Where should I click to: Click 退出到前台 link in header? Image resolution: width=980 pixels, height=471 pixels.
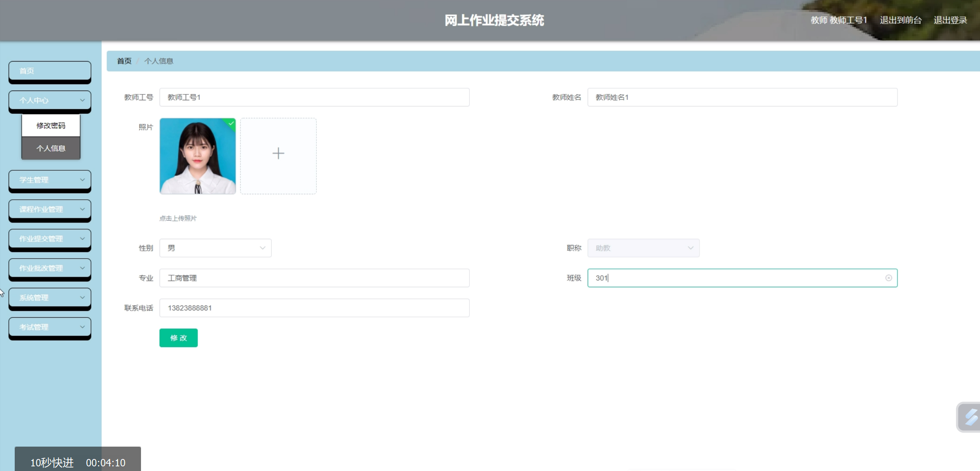(900, 20)
